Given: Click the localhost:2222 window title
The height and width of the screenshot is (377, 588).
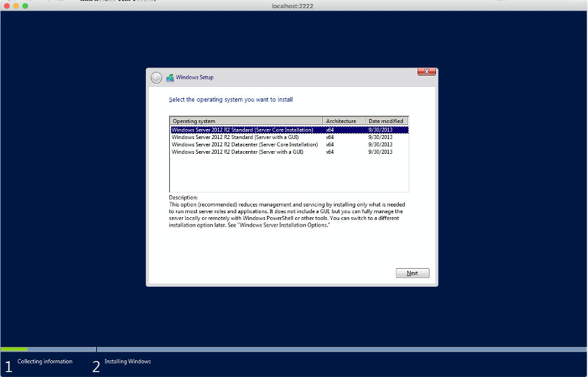Looking at the screenshot, I should tap(292, 6).
